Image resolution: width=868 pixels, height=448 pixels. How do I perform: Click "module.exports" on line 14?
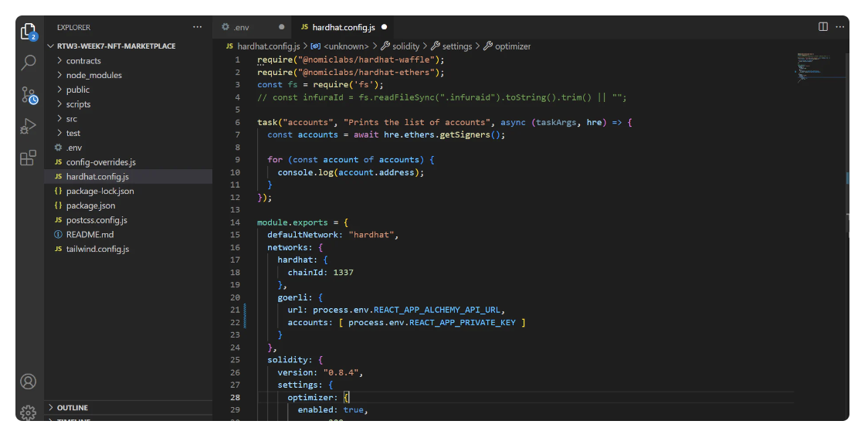292,222
